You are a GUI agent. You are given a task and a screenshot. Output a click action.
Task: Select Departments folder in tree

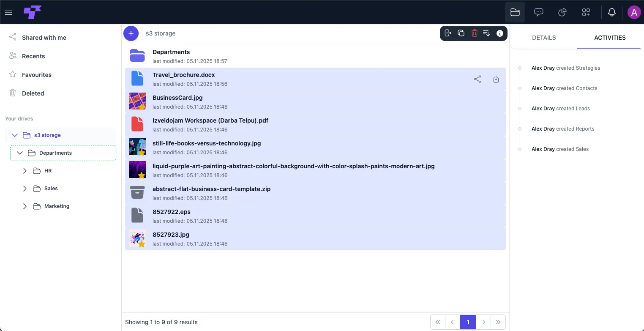55,153
